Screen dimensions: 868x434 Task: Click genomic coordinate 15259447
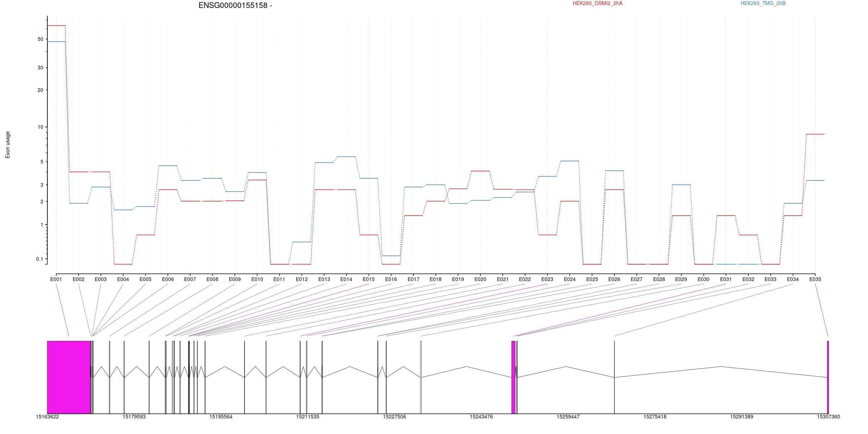tap(568, 417)
